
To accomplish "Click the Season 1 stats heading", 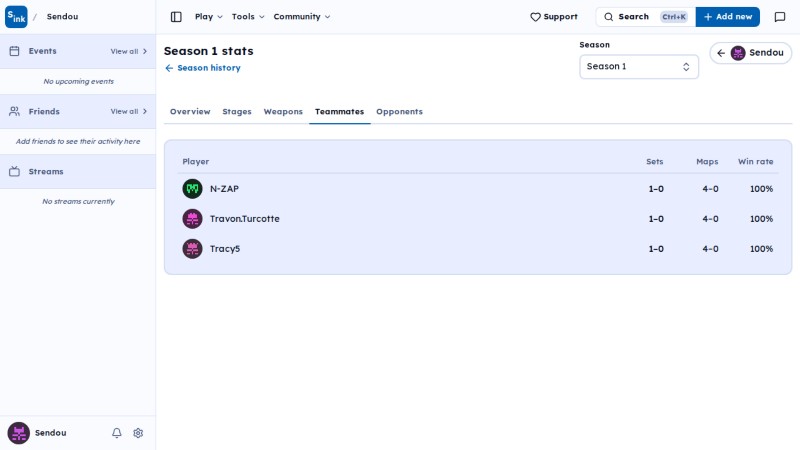I will coord(209,51).
